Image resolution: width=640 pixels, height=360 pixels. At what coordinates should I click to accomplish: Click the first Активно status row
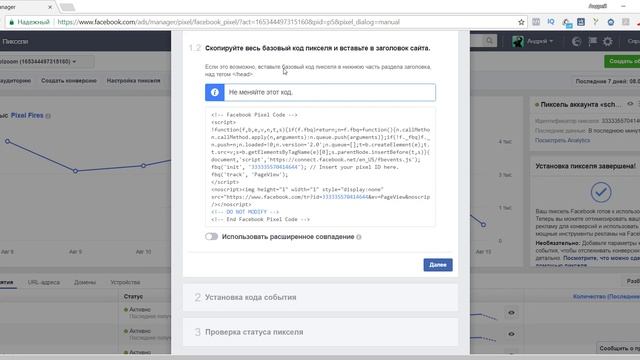[140, 310]
